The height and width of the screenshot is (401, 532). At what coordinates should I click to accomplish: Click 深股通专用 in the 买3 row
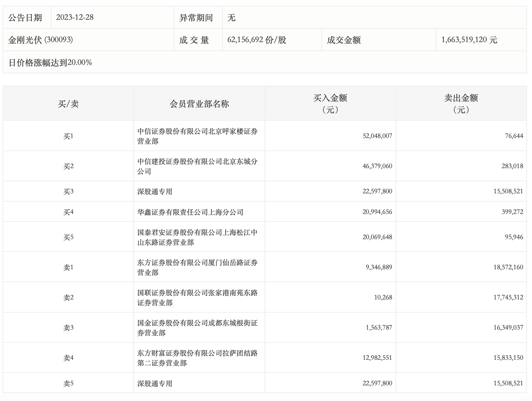pos(155,192)
